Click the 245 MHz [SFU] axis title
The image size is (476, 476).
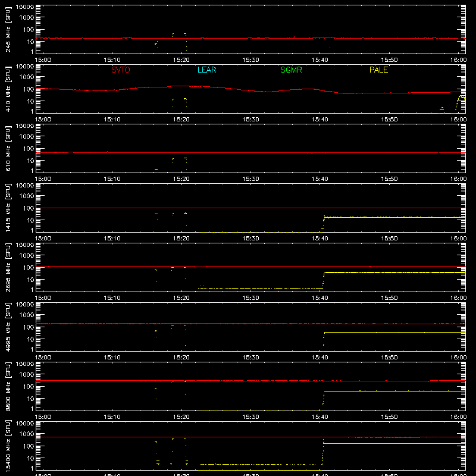coord(8,29)
